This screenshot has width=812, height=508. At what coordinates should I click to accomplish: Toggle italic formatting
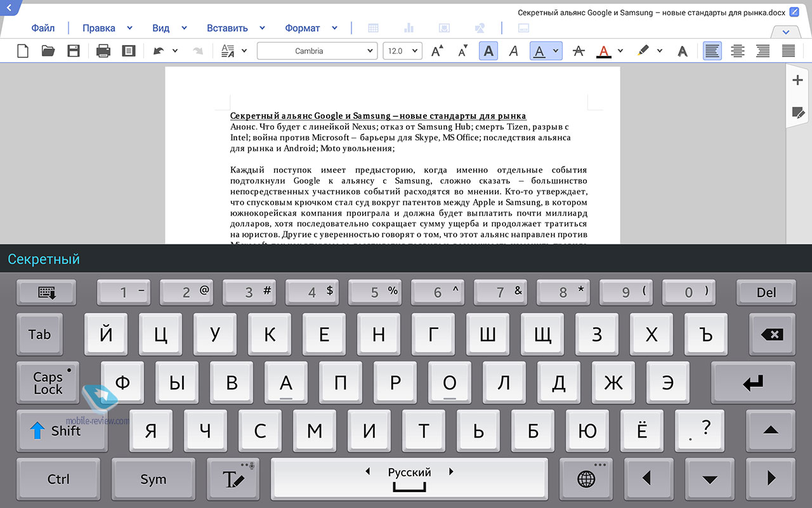tap(514, 51)
